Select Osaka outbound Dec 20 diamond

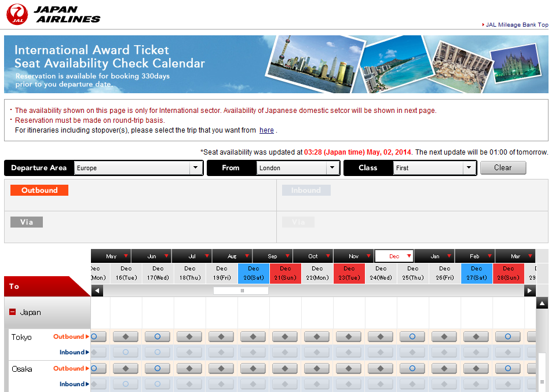tap(253, 368)
